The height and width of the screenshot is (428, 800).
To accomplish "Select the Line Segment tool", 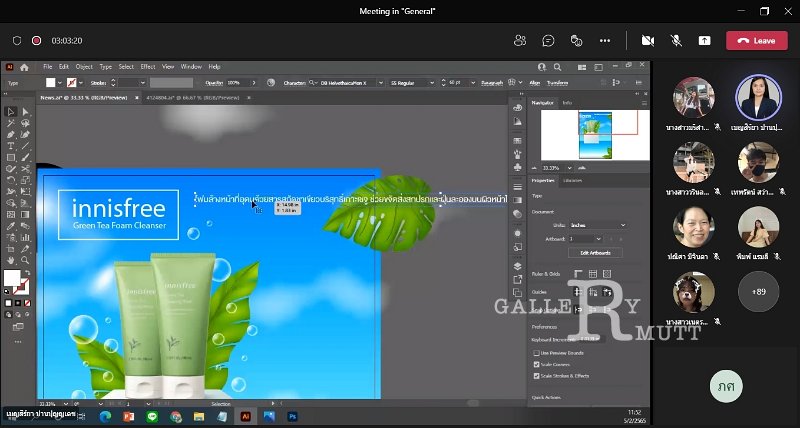I will 25,146.
